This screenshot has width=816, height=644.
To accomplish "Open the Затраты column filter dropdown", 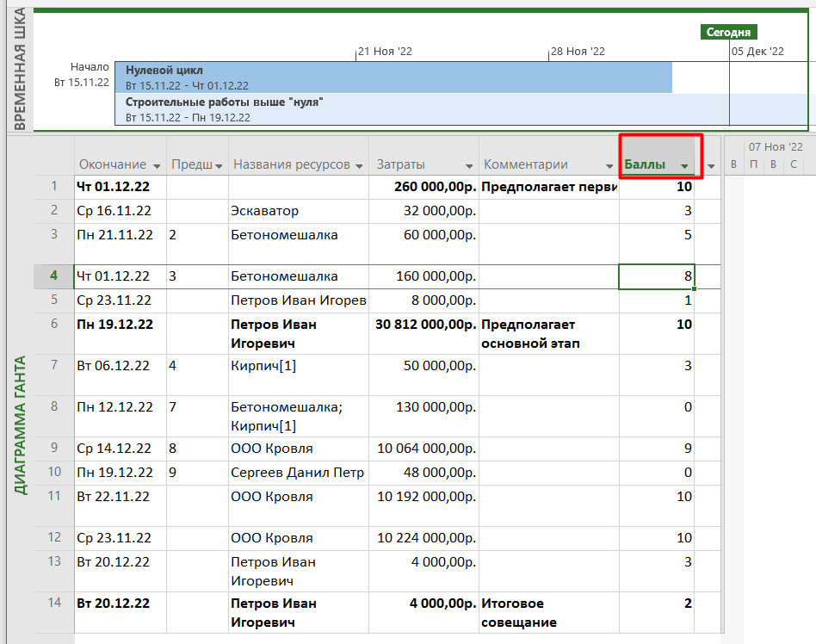I will pos(469,166).
